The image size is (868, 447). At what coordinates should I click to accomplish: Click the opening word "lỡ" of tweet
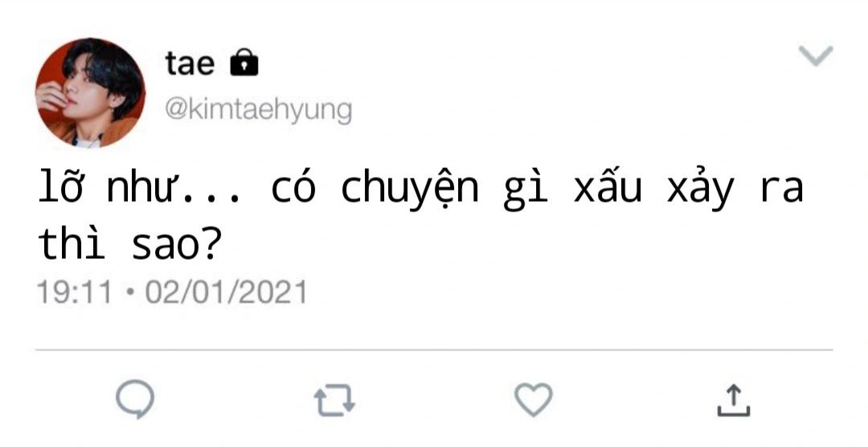pos(59,187)
